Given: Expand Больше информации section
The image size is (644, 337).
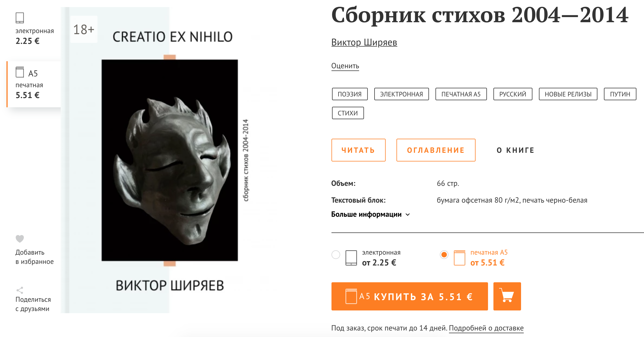Looking at the screenshot, I should coord(370,214).
